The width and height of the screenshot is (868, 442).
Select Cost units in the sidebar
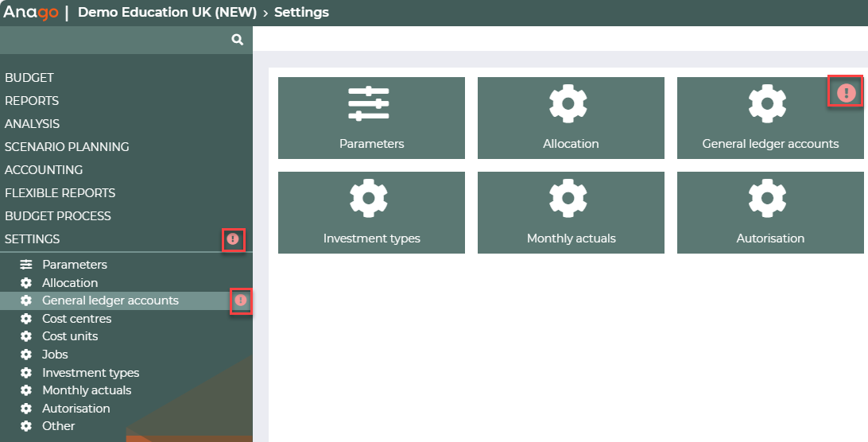[70, 336]
